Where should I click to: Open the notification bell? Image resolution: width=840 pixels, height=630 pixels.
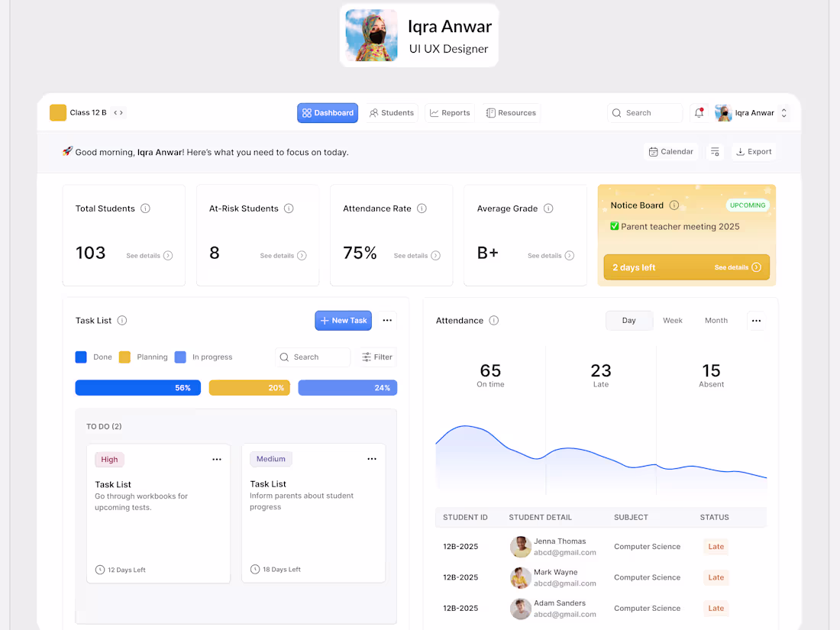pyautogui.click(x=698, y=112)
